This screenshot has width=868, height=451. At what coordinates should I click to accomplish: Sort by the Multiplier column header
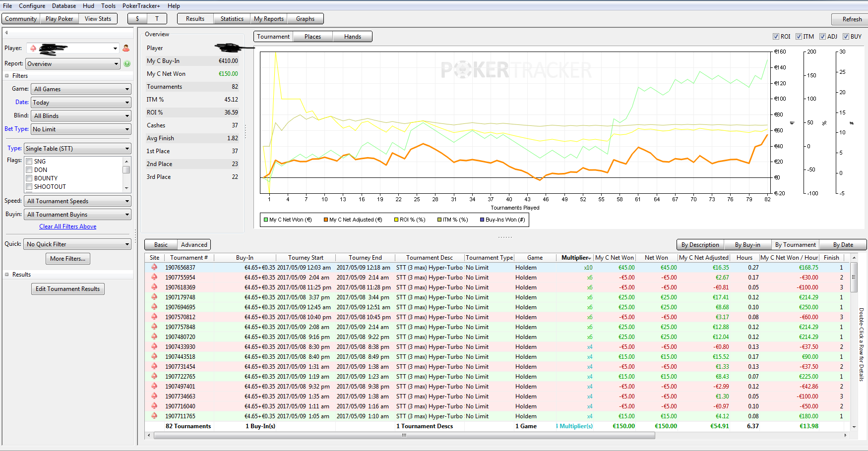[x=574, y=258]
